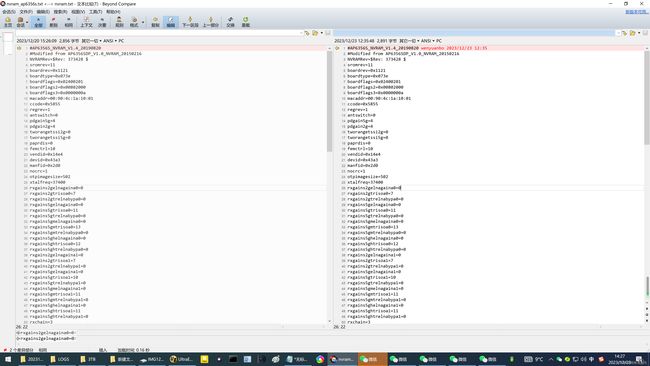Open the Sessions dropdown arrow in toolbar

[27, 22]
